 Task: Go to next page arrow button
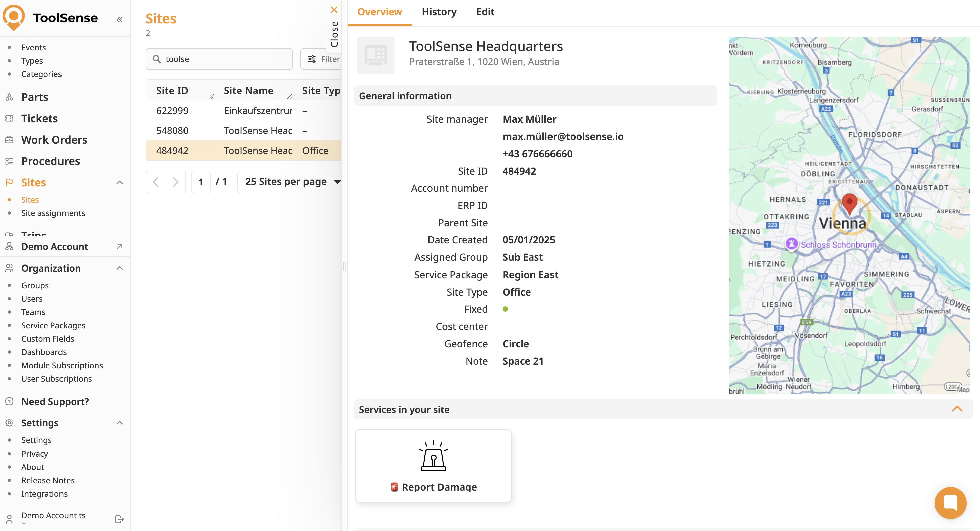(x=175, y=182)
